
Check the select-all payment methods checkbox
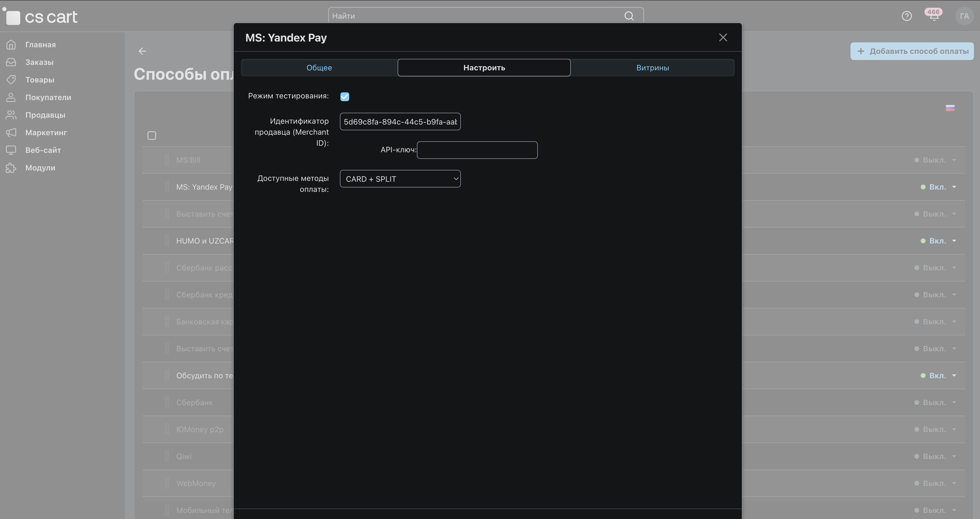pos(152,136)
